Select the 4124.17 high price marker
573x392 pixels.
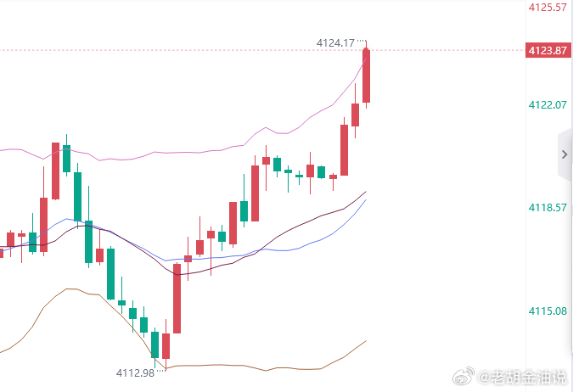pyautogui.click(x=335, y=43)
